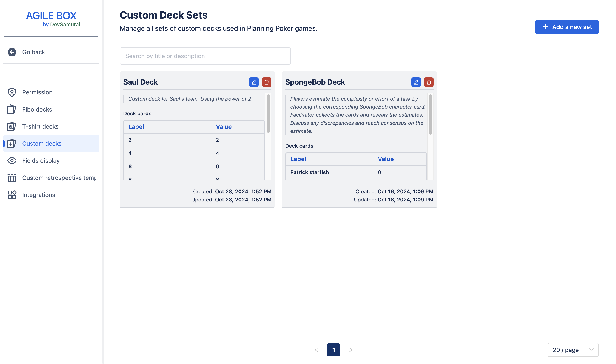
Task: Click the T-shirt decks XL card icon
Action: click(x=12, y=126)
